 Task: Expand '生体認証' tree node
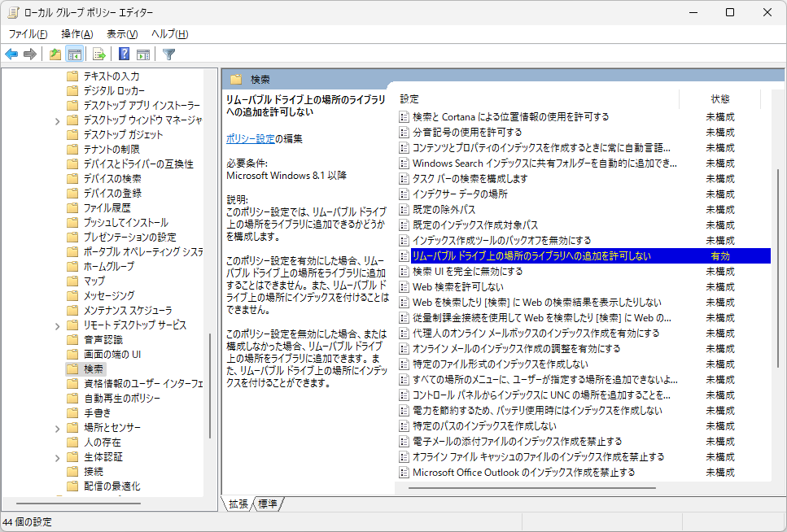coord(57,458)
